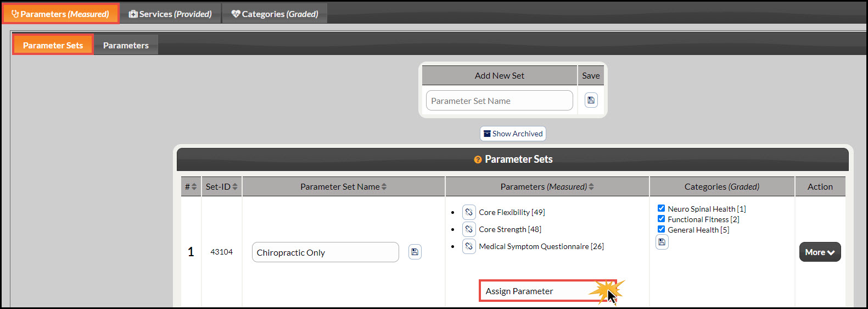Unlink the Medical Symptom Questionnaire [26] parameter
The image size is (868, 309).
tap(469, 246)
